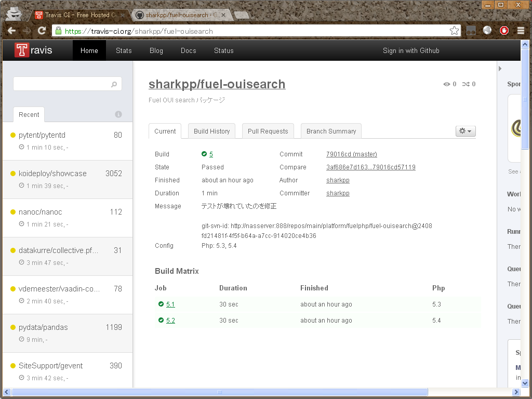Reload the page with the refresh icon

42,31
